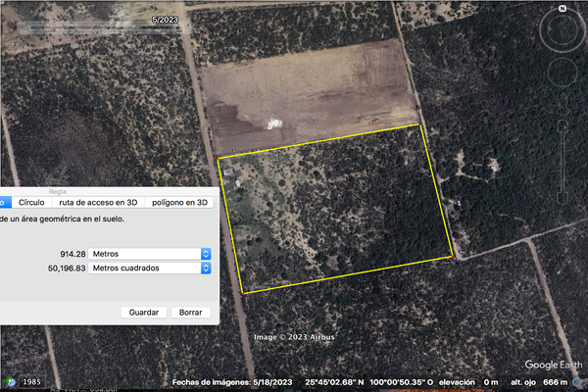
Task: Click the Borrar button
Action: tap(190, 313)
